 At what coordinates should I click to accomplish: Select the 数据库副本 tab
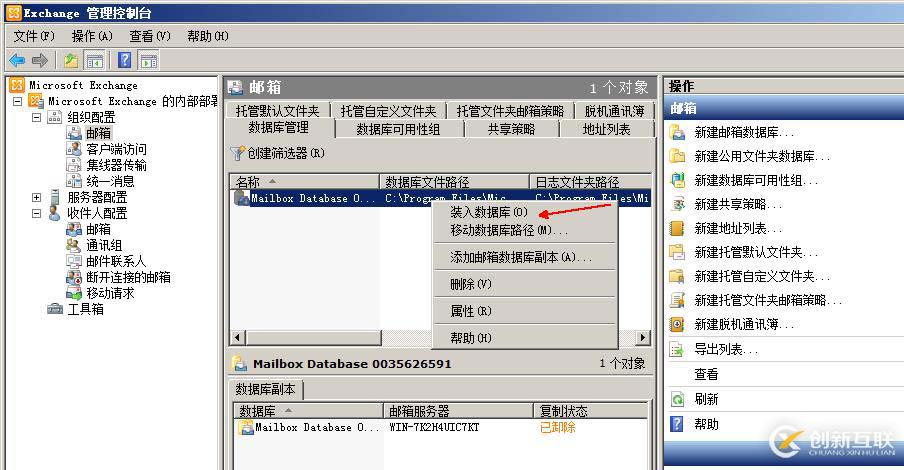pyautogui.click(x=266, y=389)
